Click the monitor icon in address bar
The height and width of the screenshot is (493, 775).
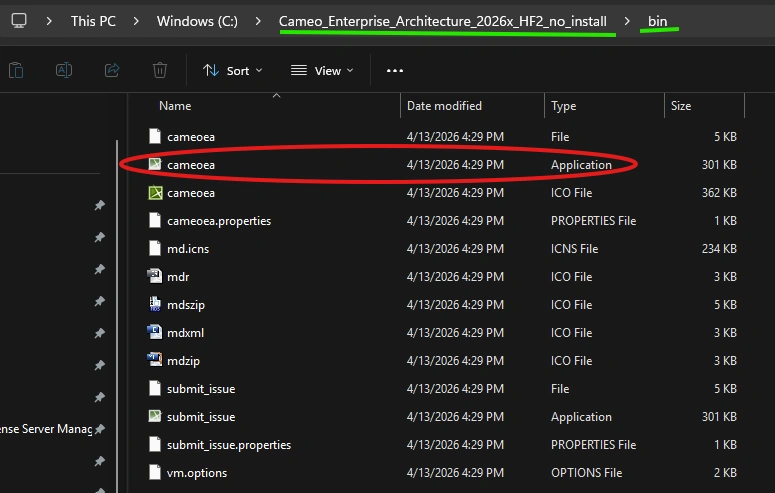tap(19, 21)
